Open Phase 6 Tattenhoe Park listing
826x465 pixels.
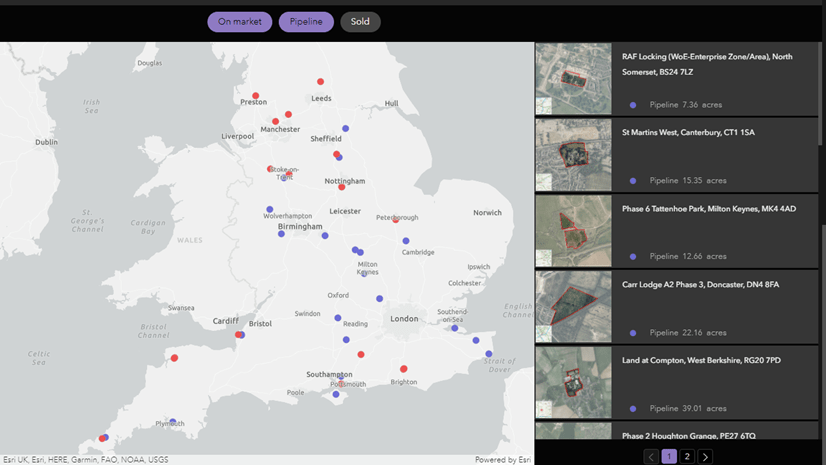pos(676,231)
